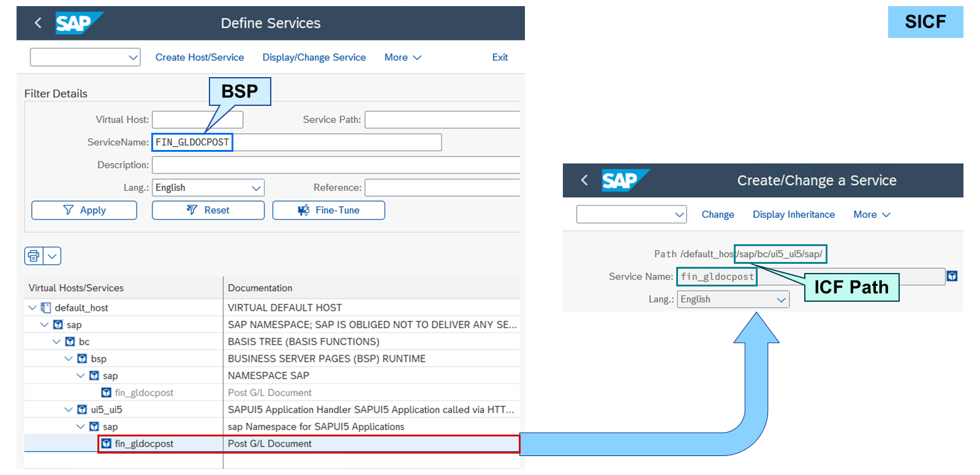
Task: Select the default_host tree row
Action: point(272,307)
